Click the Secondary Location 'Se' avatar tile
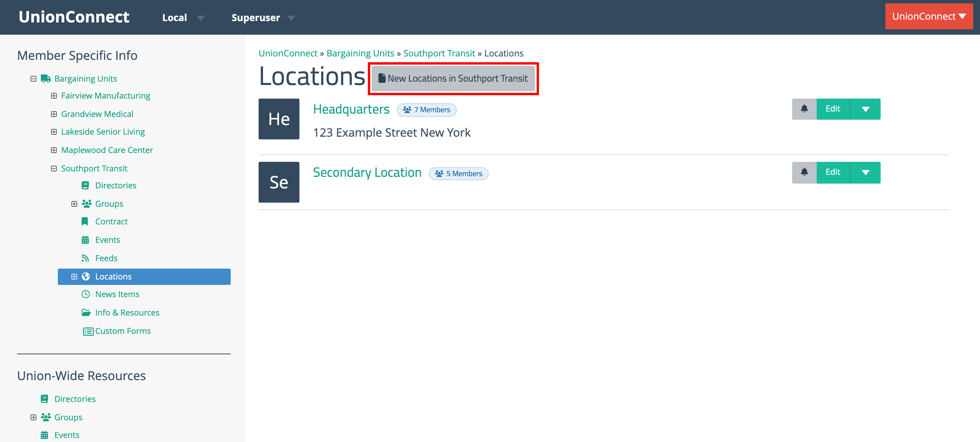This screenshot has width=980, height=442. click(279, 183)
